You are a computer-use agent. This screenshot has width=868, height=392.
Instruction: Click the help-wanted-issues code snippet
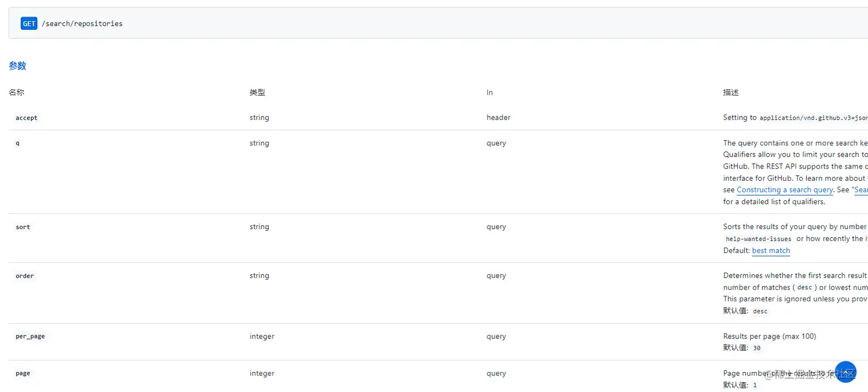(758, 239)
